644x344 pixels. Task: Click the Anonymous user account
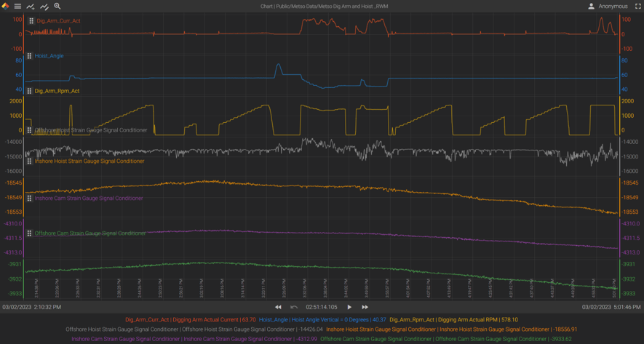coord(607,7)
